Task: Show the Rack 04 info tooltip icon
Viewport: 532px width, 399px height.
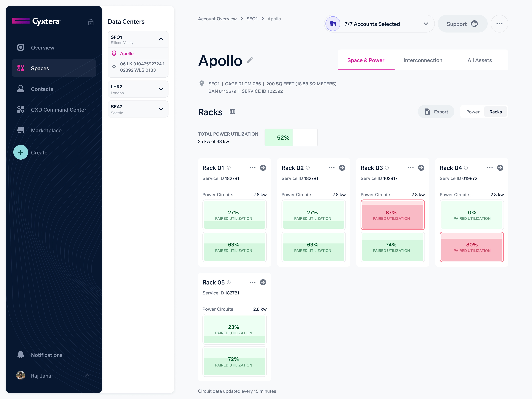Action: 466,168
